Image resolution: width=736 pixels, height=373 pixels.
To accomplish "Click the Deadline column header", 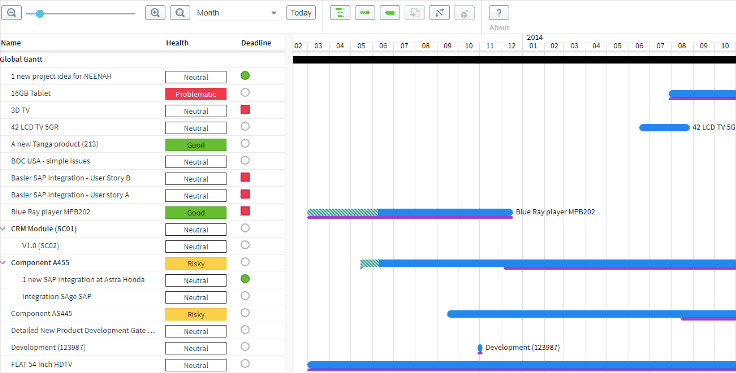I will pos(256,43).
